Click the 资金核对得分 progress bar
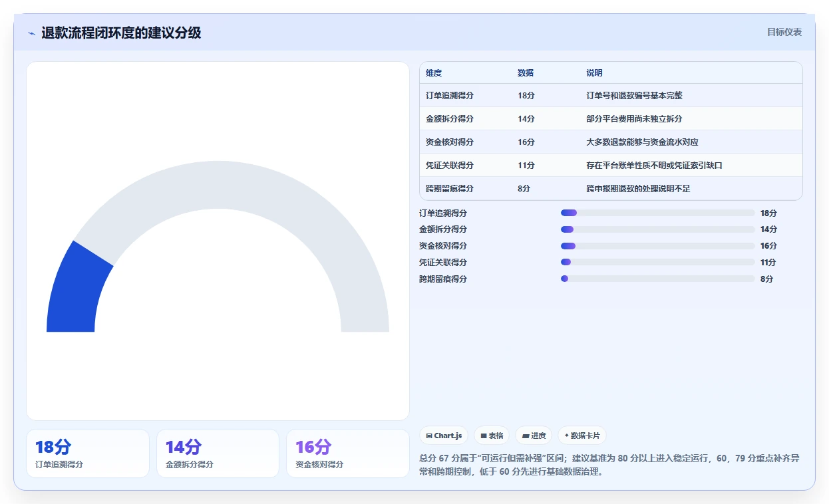Image resolution: width=829 pixels, height=504 pixels. click(657, 246)
